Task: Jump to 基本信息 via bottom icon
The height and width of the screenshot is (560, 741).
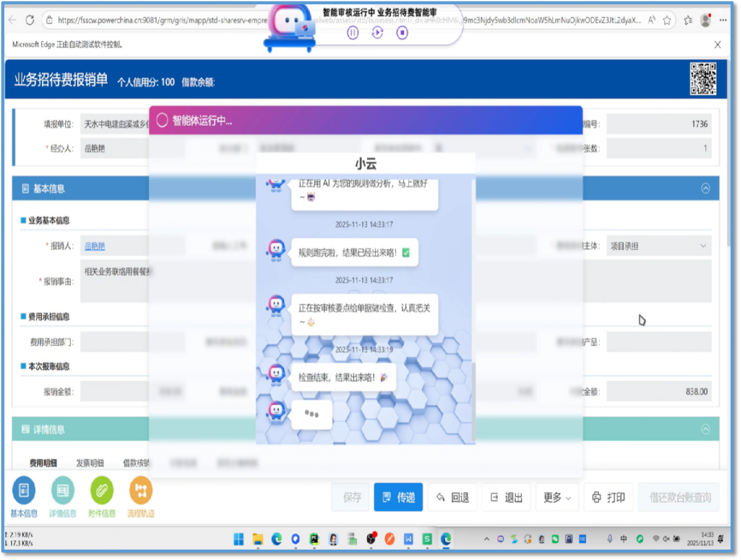Action: tap(23, 497)
